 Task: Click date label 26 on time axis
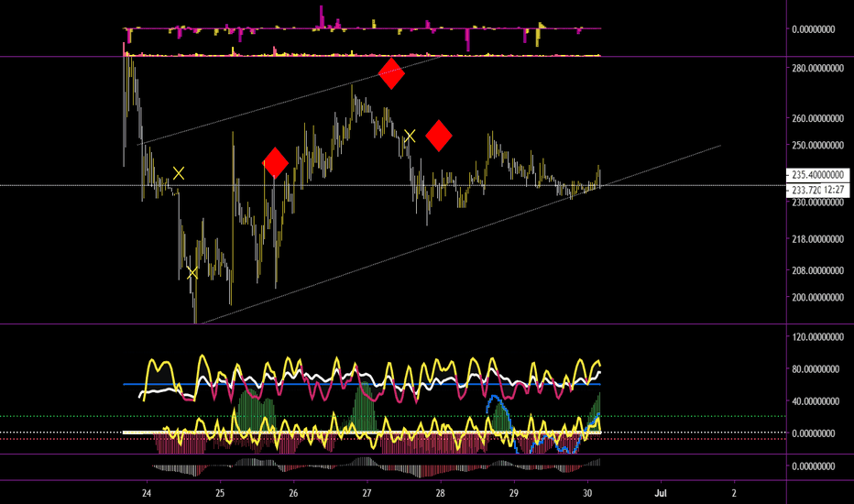coord(293,493)
